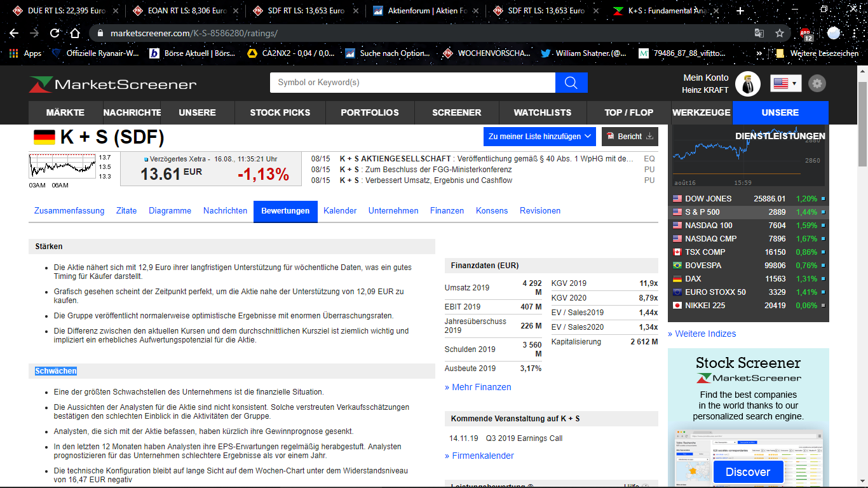This screenshot has width=868, height=488.
Task: Open the SCREENER menu
Action: (457, 112)
